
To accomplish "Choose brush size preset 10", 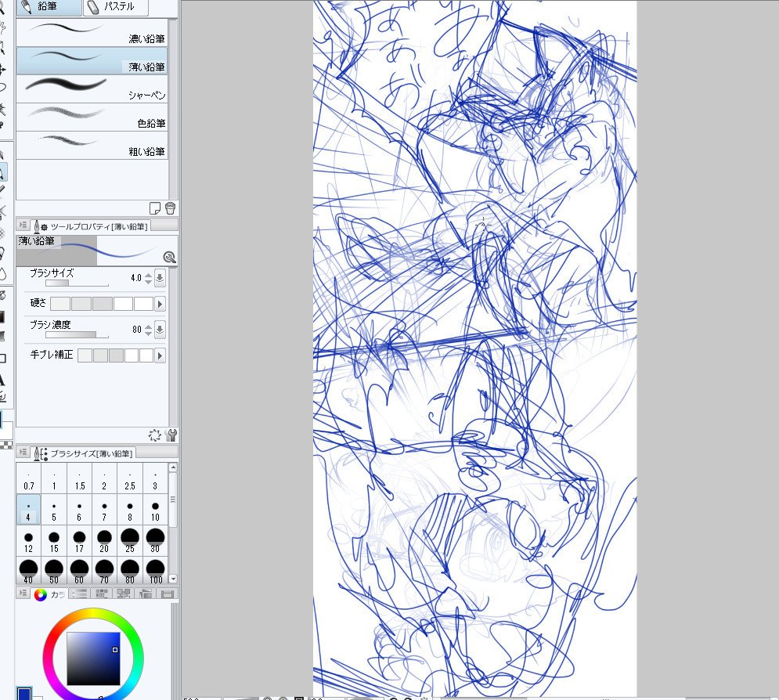I will 155,511.
